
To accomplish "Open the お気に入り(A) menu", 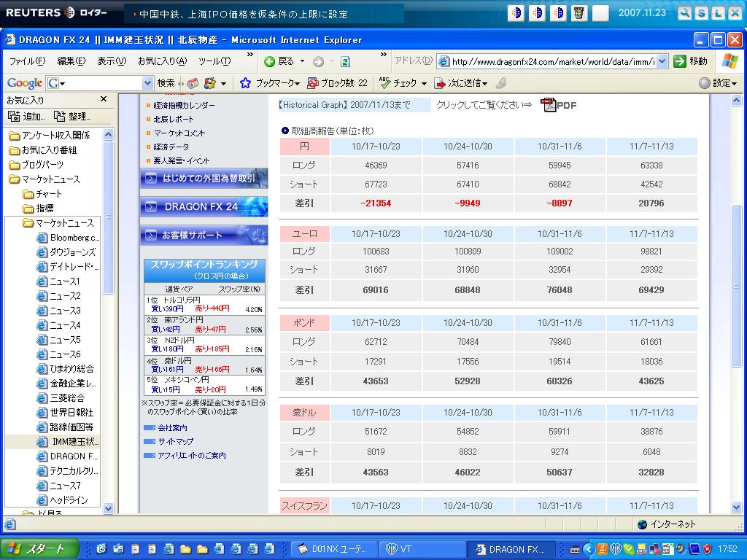I will point(162,61).
